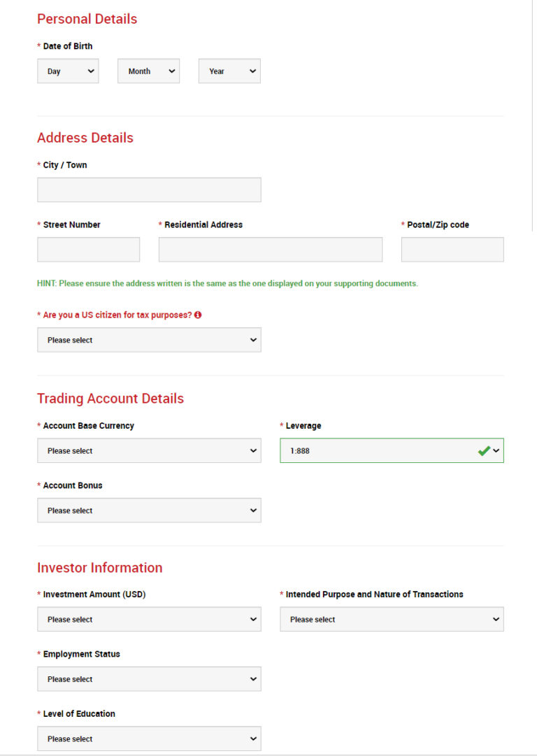Open the Month dropdown
537x756 pixels.
click(148, 71)
